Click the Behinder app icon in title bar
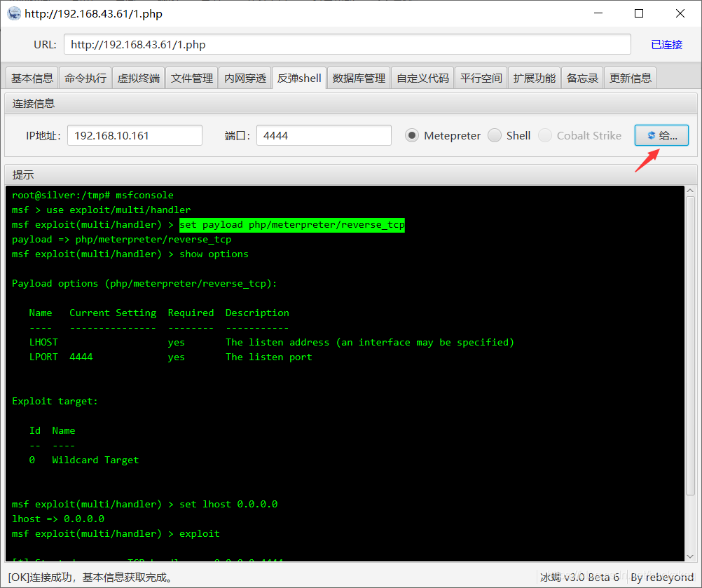This screenshot has width=702, height=588. 14,13
